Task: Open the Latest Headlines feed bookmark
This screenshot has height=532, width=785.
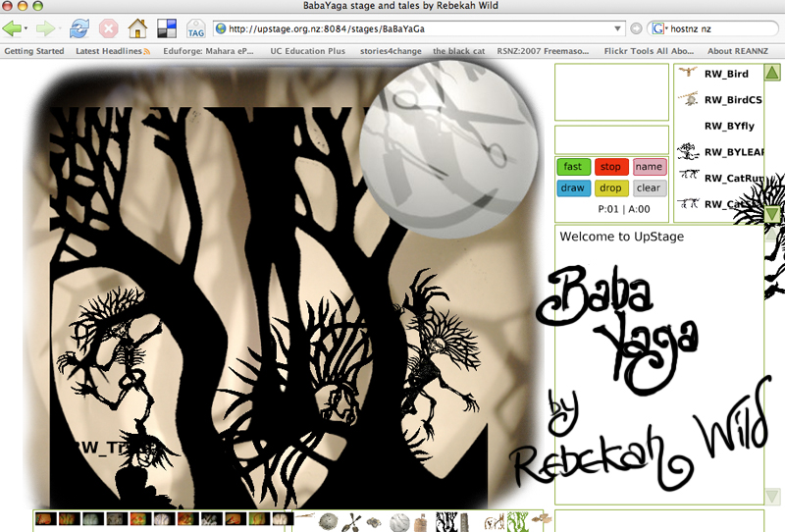Action: pyautogui.click(x=113, y=51)
